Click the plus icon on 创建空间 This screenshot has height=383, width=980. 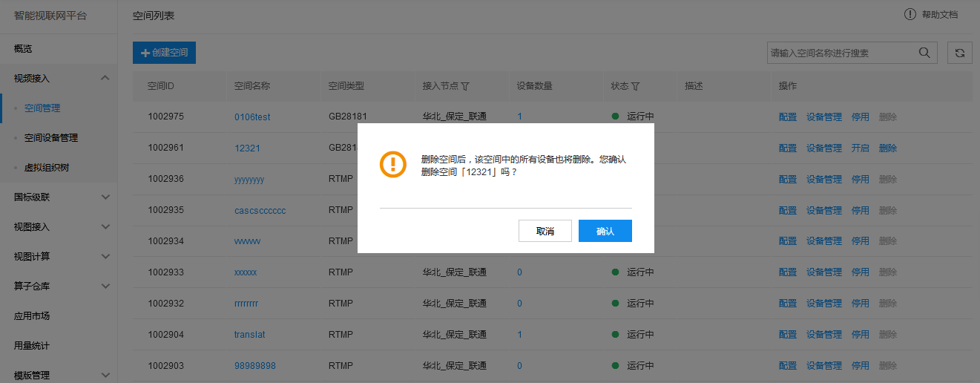(145, 53)
